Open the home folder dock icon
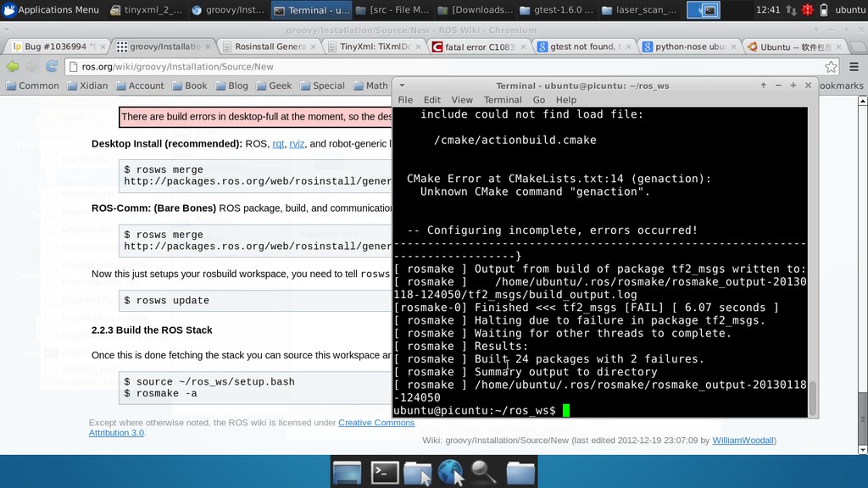This screenshot has height=488, width=868. point(520,473)
